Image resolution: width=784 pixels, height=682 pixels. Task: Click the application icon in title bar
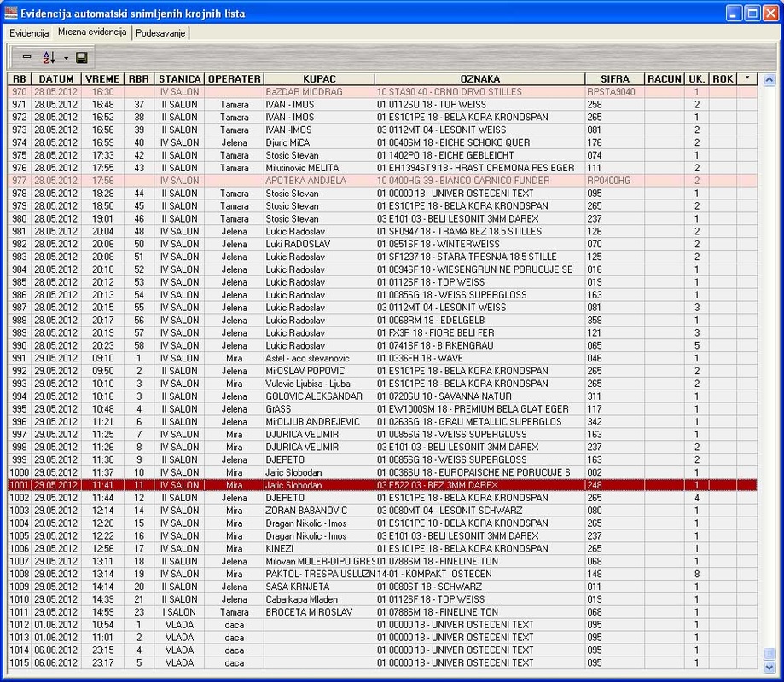coord(11,13)
